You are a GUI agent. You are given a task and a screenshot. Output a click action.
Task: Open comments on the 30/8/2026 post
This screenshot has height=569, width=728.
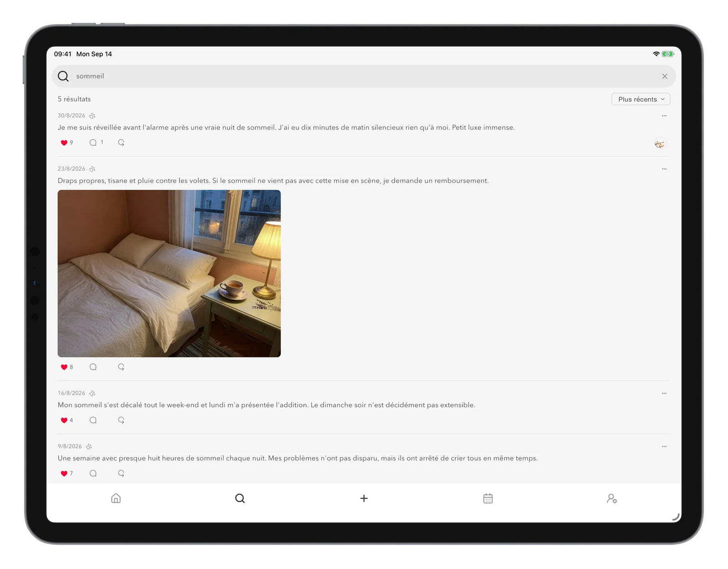[x=93, y=142]
